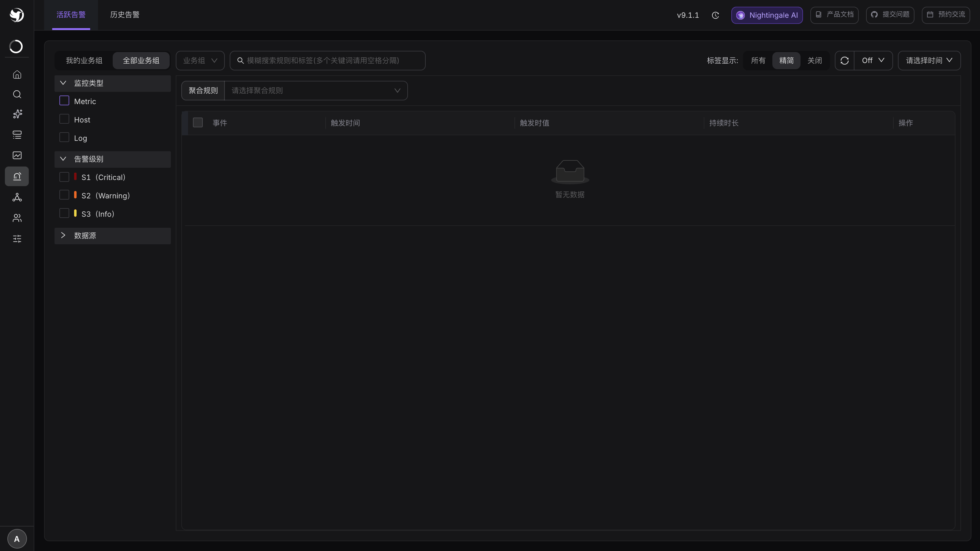980x551 pixels.
Task: Switch to the 历史告警 tab
Action: click(125, 15)
